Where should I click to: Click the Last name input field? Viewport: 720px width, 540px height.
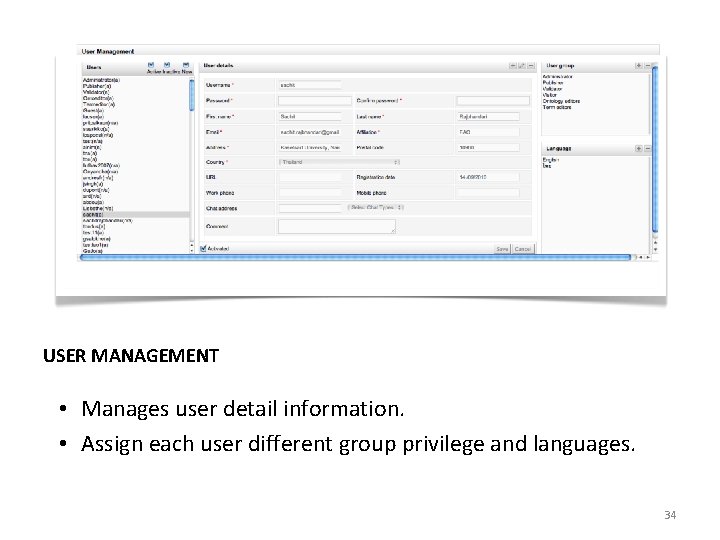tap(489, 117)
